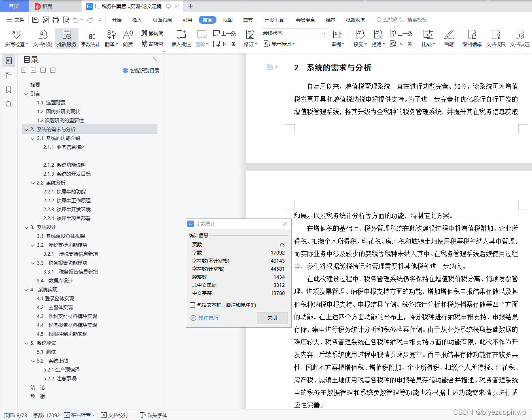This screenshot has height=420, width=532.
Task: Close the 目录 navigation pane
Action: coord(155,59)
